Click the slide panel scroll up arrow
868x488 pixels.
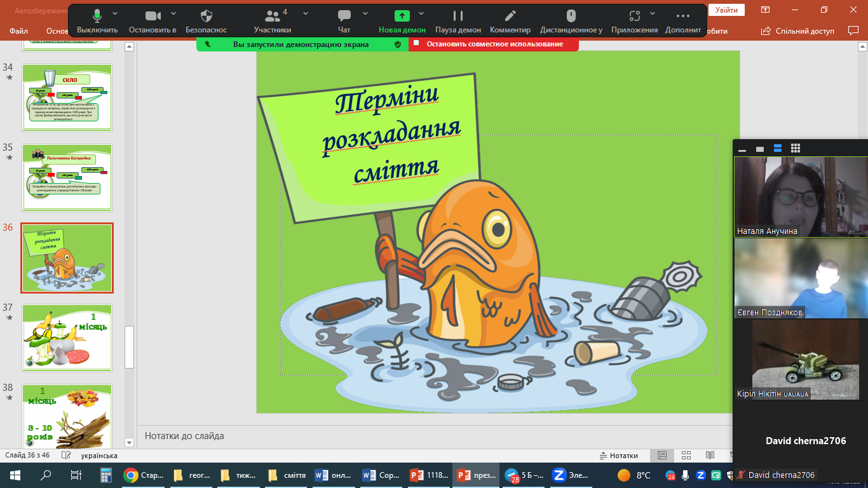pyautogui.click(x=130, y=46)
